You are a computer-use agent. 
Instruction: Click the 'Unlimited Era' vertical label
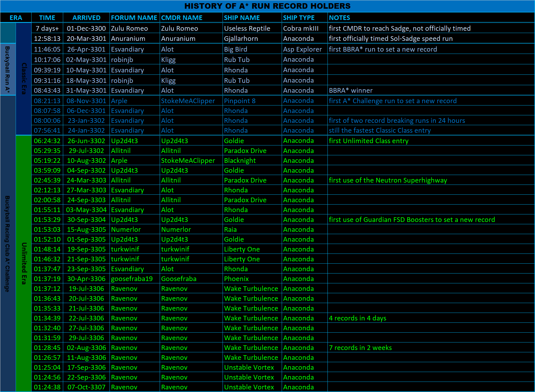[24, 263]
